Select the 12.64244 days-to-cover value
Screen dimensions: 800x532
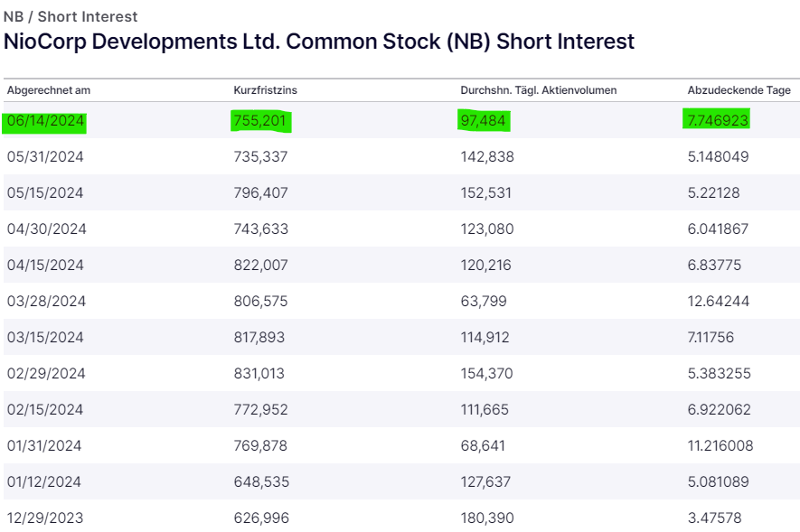point(718,302)
